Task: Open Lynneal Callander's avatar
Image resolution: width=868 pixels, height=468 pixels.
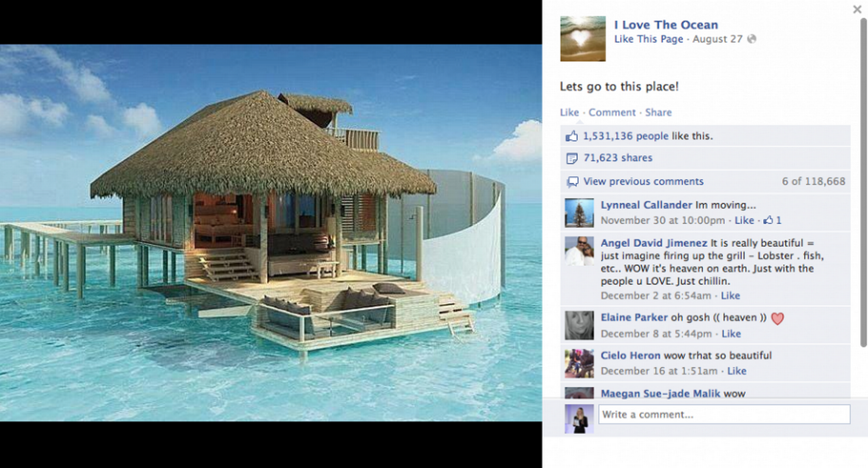Action: click(x=579, y=213)
